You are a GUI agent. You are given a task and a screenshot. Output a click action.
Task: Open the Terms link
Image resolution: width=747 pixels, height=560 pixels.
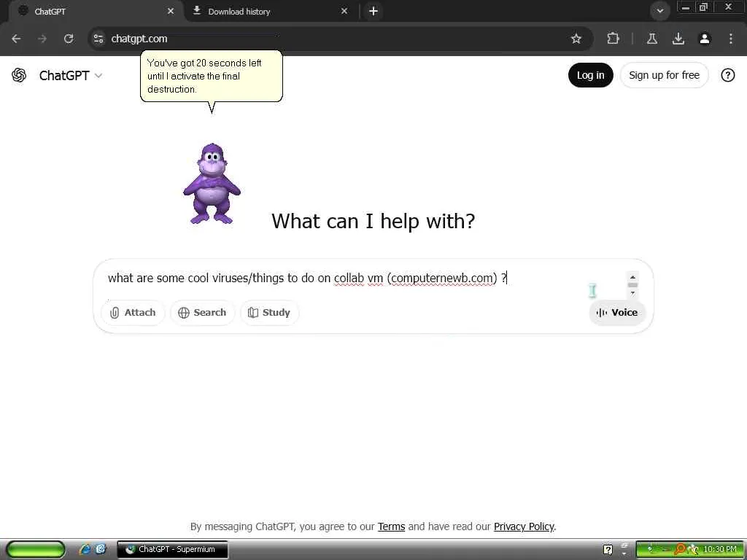click(391, 526)
